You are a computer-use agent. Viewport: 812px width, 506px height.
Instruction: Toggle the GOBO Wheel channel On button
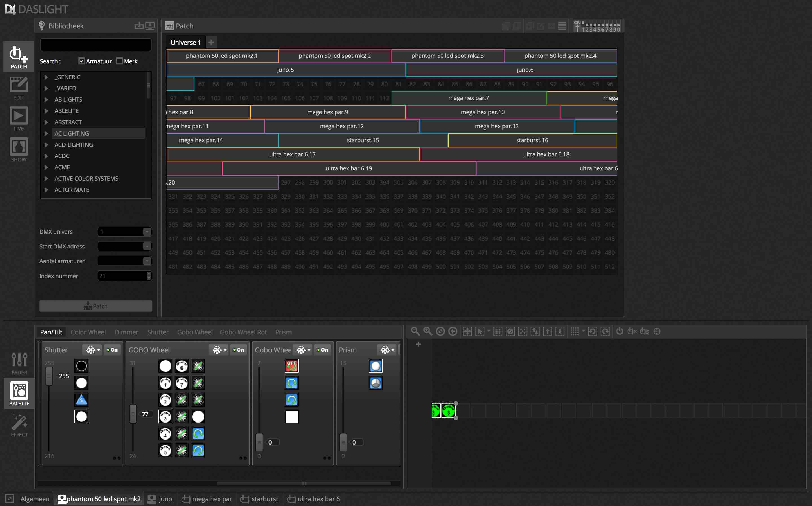coord(239,350)
